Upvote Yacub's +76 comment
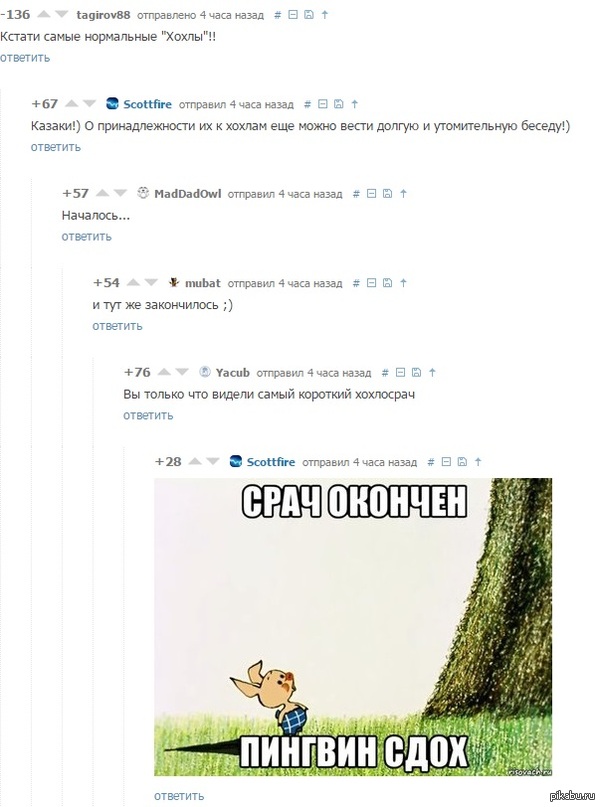Viewport: 600px width, 807px height. (x=164, y=372)
